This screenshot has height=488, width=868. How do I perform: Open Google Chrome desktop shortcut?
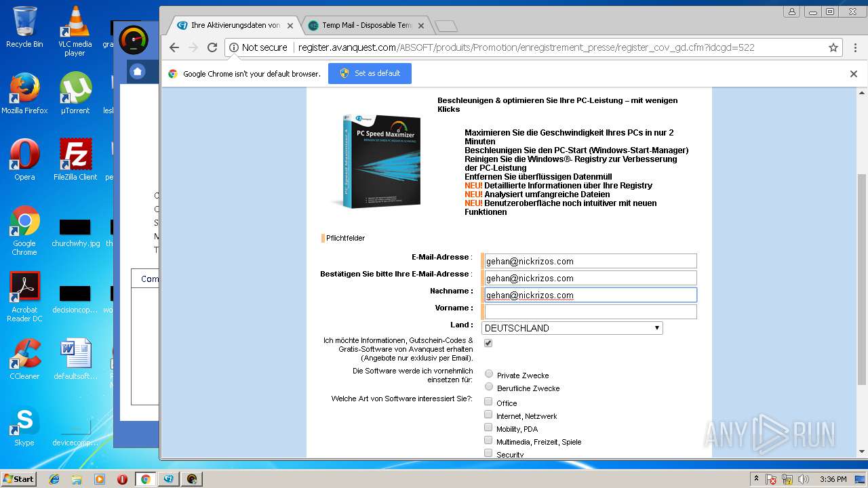[24, 230]
